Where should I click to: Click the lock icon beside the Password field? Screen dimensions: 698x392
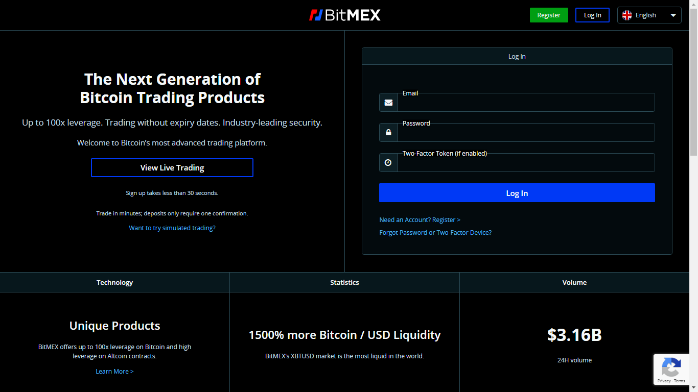388,132
